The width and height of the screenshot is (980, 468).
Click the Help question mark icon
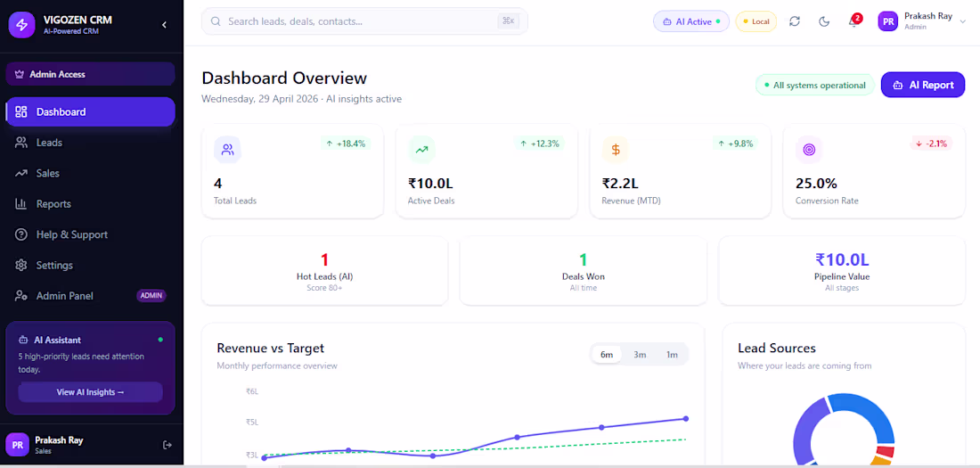coord(21,234)
